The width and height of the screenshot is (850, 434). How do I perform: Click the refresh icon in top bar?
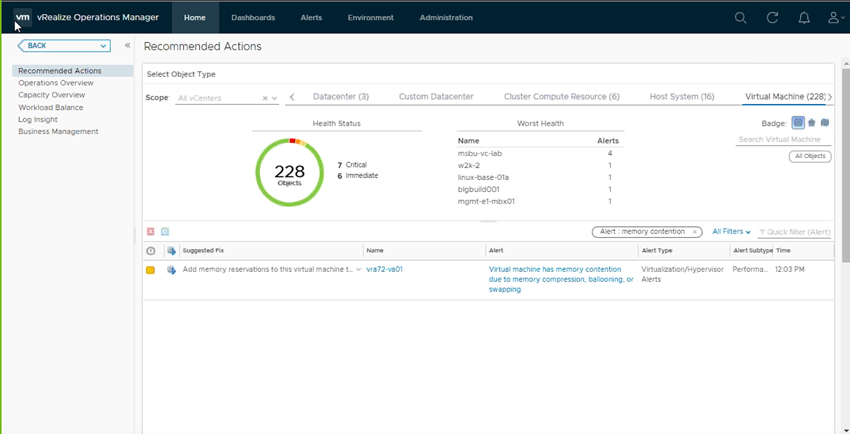[772, 17]
